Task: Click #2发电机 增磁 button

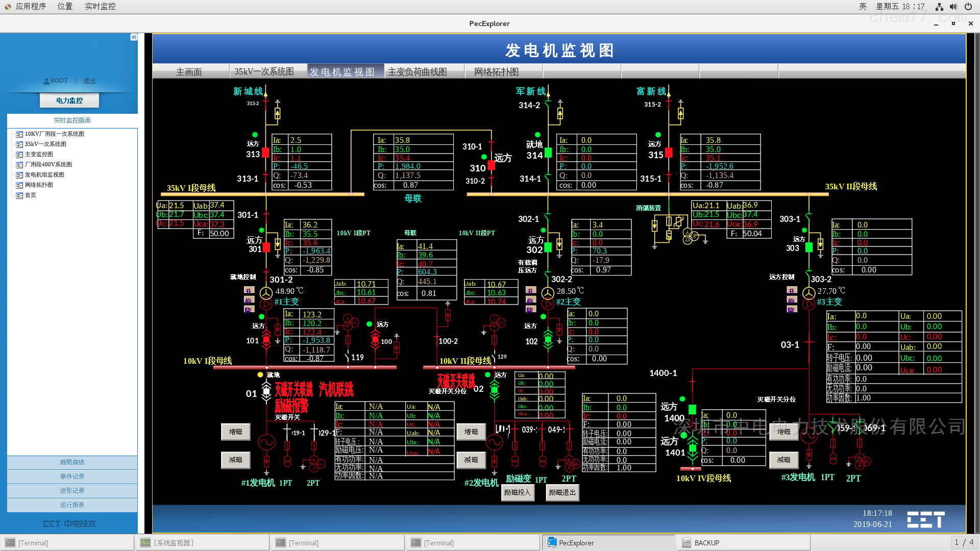Action: [x=471, y=432]
